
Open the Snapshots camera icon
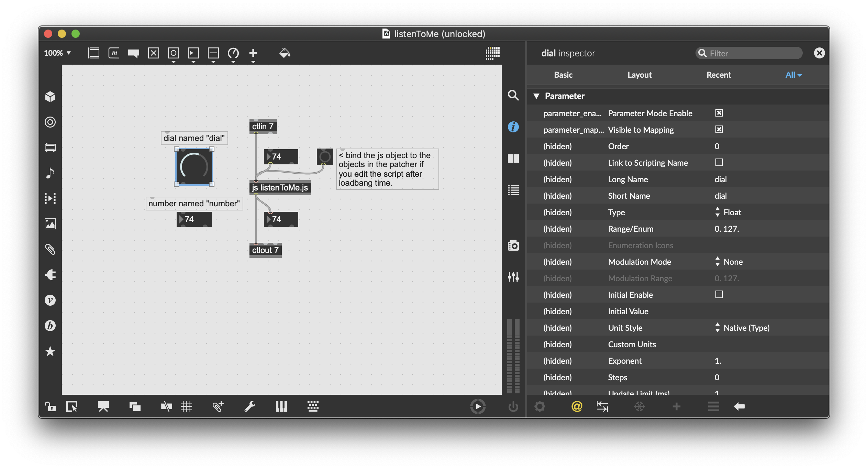pos(513,245)
